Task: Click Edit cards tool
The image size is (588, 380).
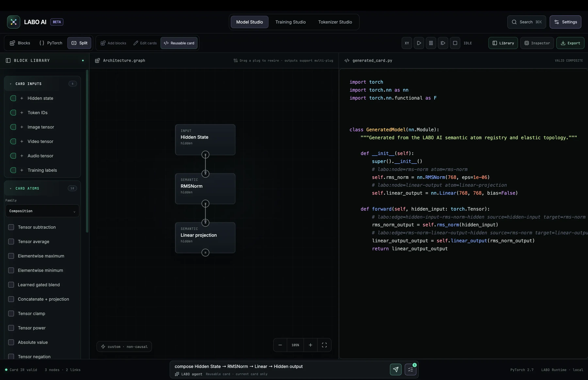Action: click(145, 43)
